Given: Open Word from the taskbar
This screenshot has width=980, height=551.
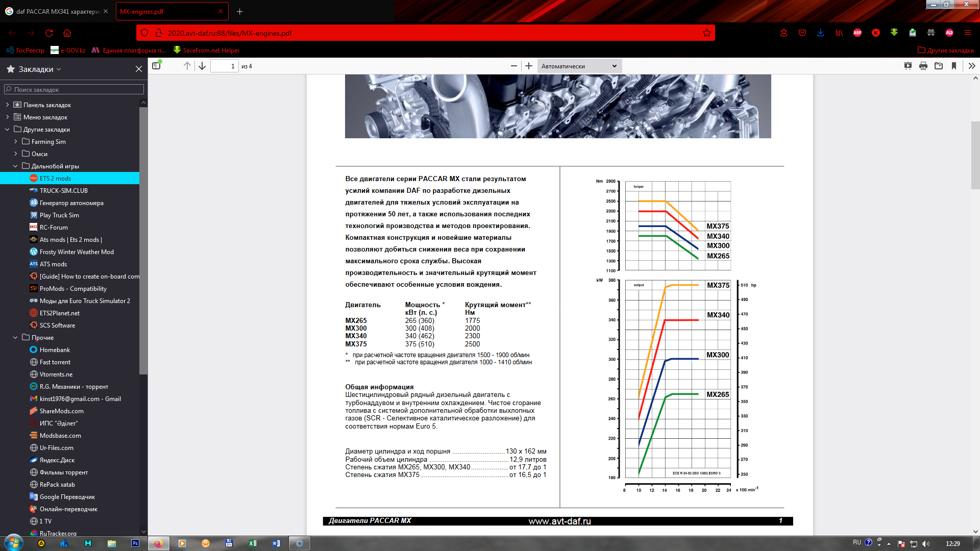Looking at the screenshot, I should pyautogui.click(x=276, y=543).
